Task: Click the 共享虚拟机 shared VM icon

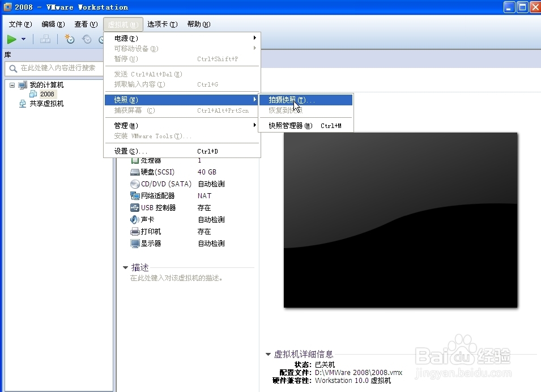Action: pyautogui.click(x=23, y=104)
